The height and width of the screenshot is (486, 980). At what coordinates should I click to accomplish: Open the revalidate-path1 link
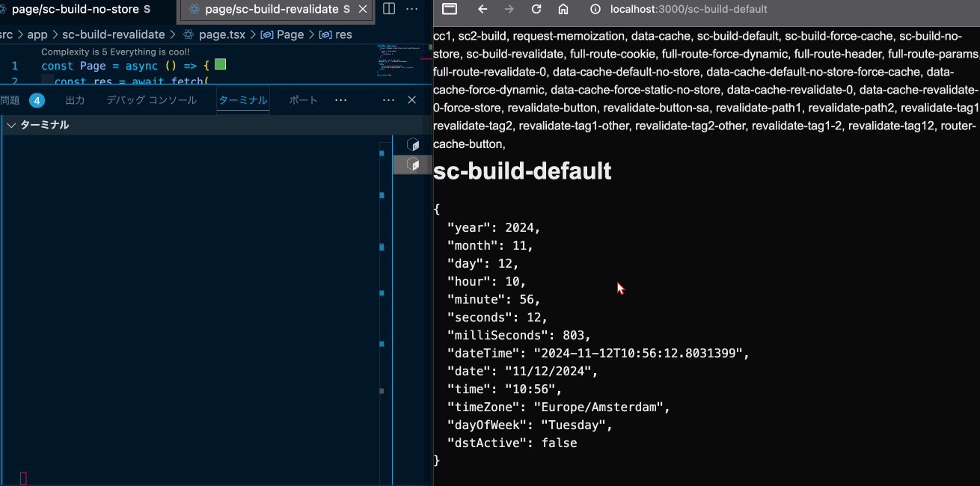pos(759,108)
